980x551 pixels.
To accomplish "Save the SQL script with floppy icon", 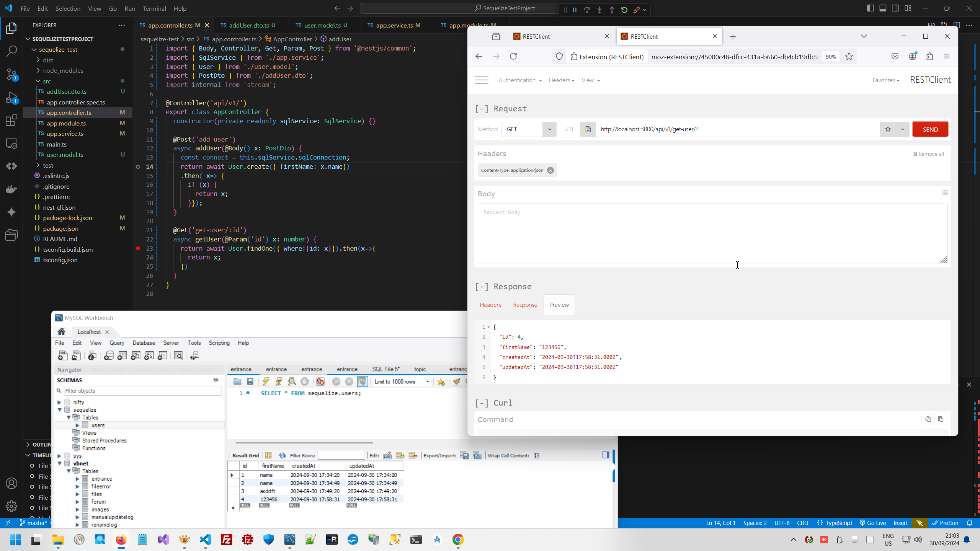I will 250,381.
